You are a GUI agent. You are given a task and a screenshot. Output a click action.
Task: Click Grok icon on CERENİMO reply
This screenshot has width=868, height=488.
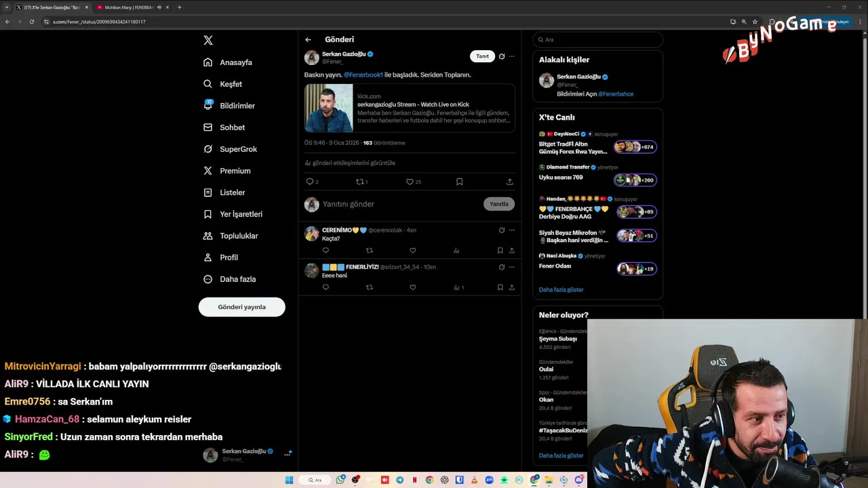click(x=502, y=230)
